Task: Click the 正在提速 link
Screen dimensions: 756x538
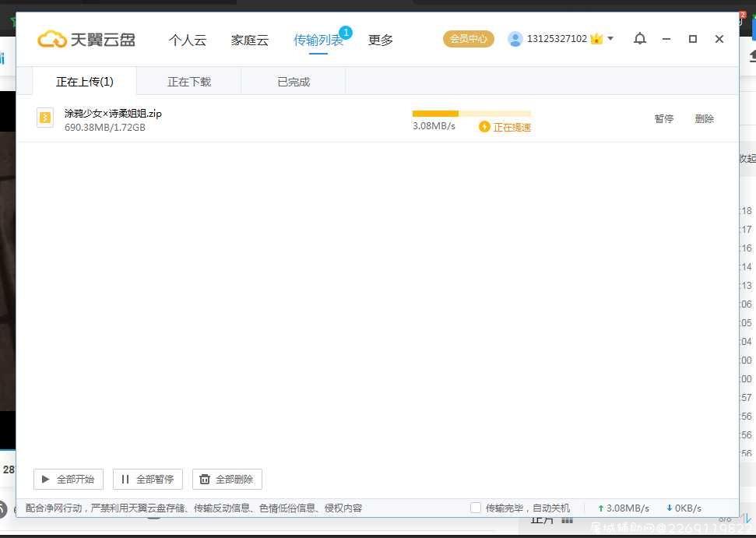Action: point(512,127)
